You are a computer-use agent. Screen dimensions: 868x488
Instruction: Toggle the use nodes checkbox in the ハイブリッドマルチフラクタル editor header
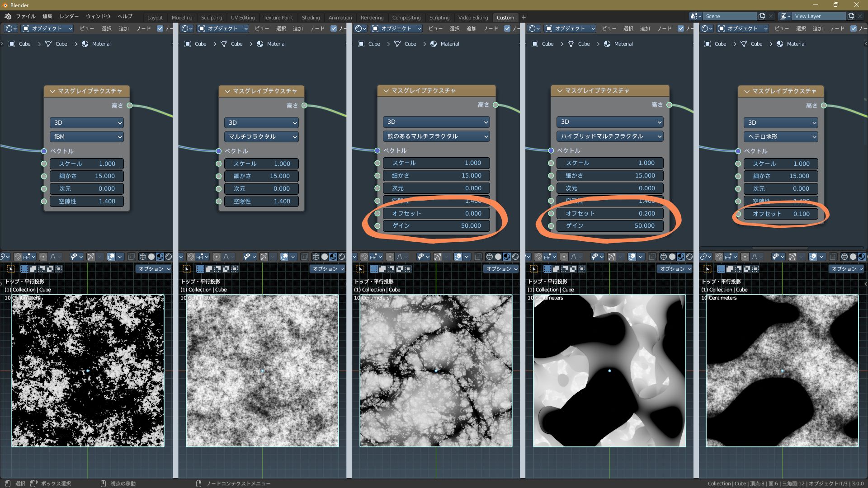[x=681, y=28]
